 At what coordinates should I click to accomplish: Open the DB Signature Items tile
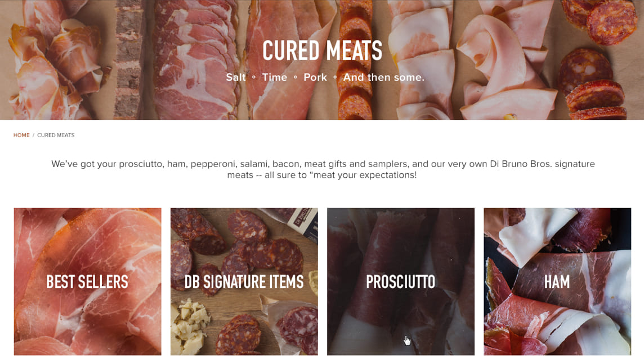(244, 282)
